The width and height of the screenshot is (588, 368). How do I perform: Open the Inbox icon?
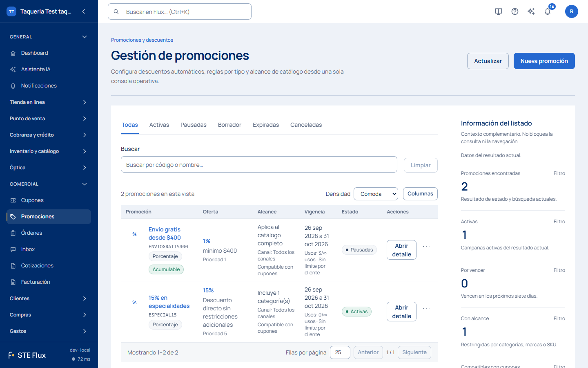[x=13, y=249]
